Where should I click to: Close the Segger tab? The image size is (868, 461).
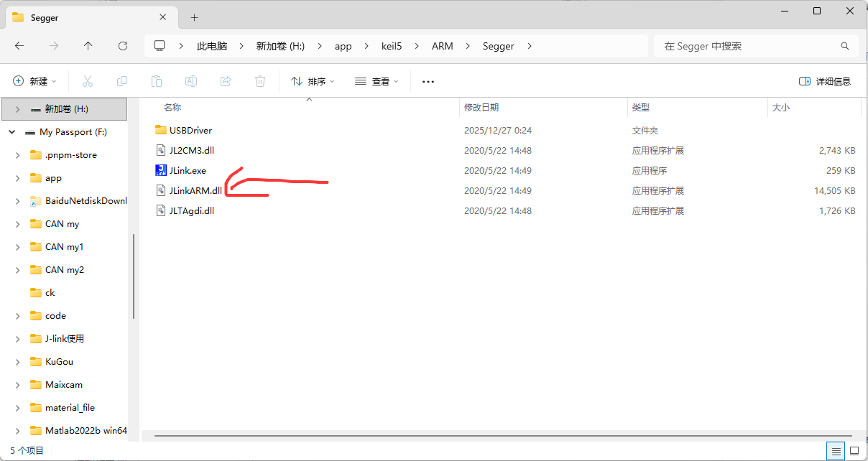(x=164, y=18)
